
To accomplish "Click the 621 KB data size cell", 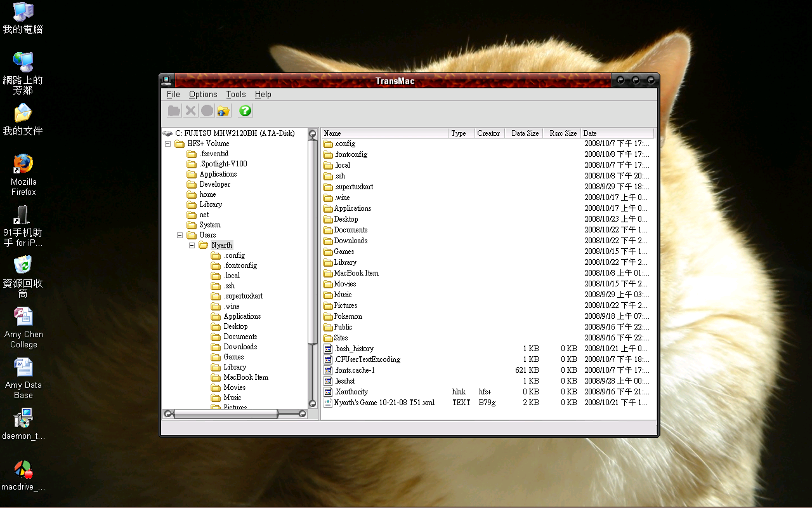I will point(527,370).
